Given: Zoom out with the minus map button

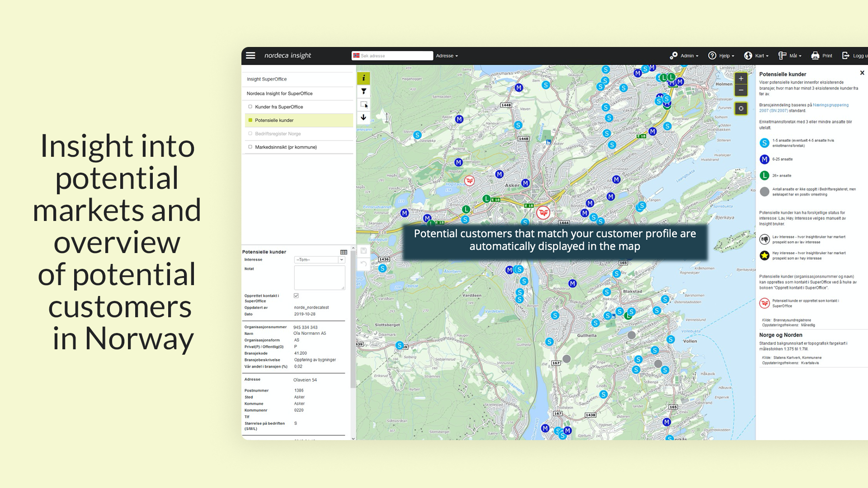Looking at the screenshot, I should (741, 90).
